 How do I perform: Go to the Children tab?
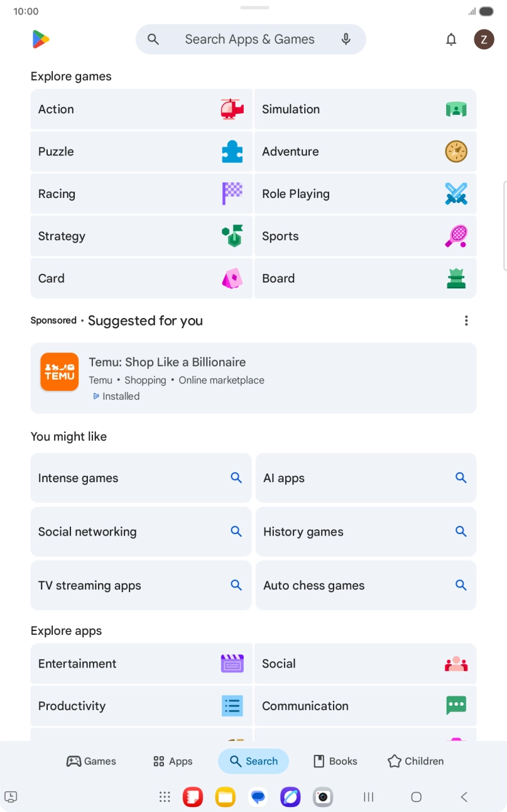415,761
